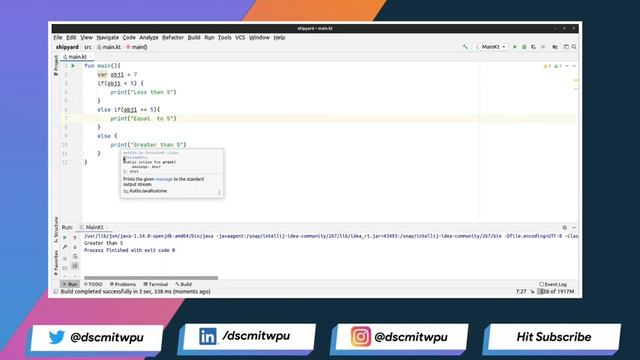This screenshot has width=640, height=360.
Task: Click the memory indicator in status bar
Action: point(556,291)
